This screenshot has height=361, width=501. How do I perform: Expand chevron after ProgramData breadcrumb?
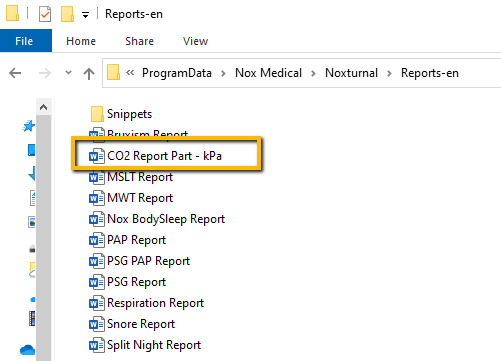tap(223, 73)
